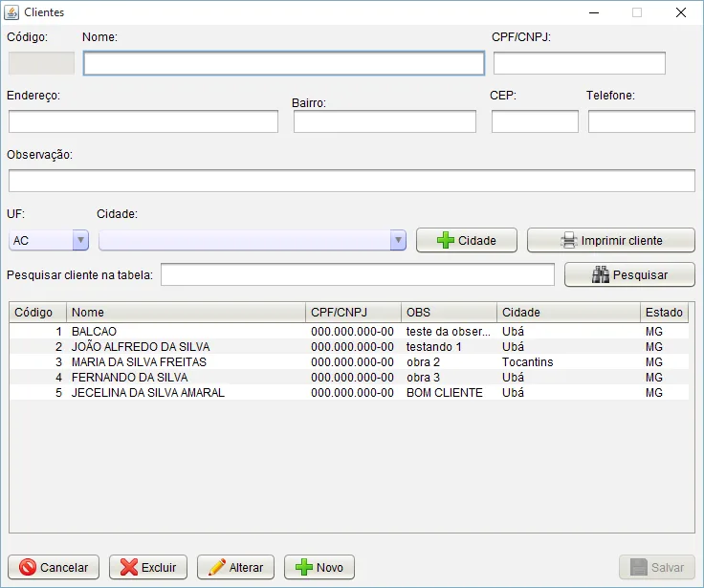Viewport: 704px width, 588px height.
Task: Click the Observação input field
Action: 352,181
